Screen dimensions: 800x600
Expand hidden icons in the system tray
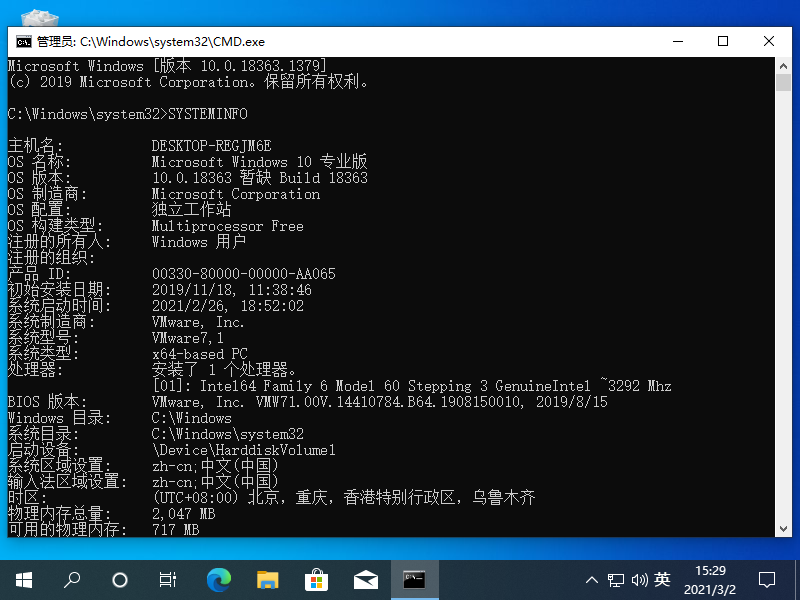(592, 579)
